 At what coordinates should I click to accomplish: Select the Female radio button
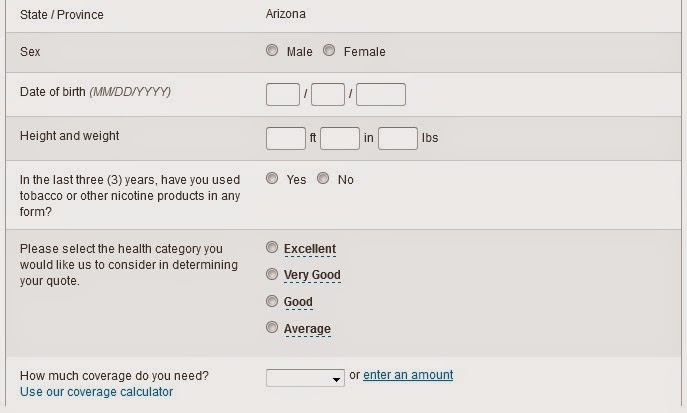329,51
